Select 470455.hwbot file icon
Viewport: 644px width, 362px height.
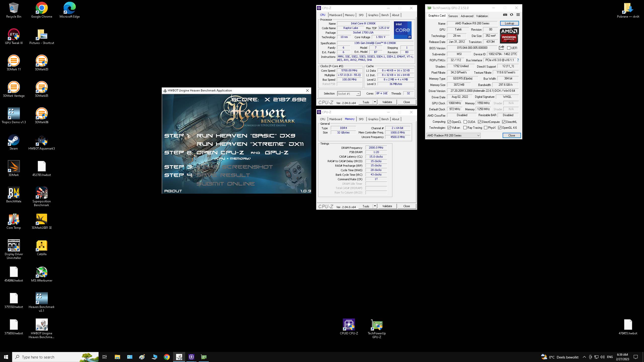click(x=628, y=327)
